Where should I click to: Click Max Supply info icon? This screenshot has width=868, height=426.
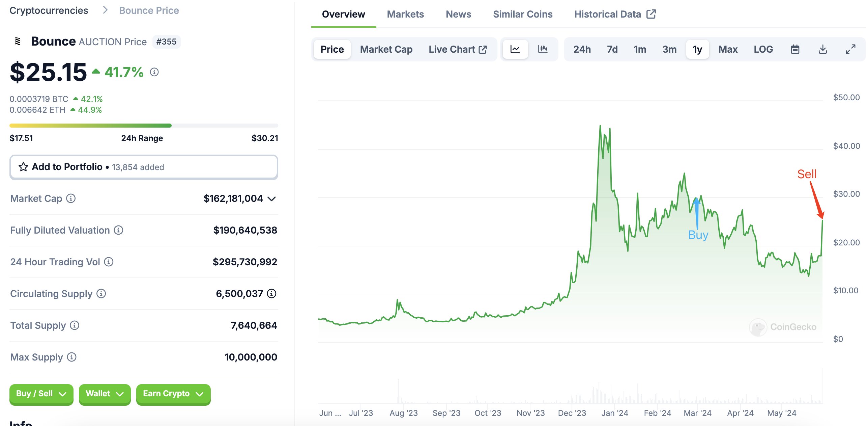[72, 357]
